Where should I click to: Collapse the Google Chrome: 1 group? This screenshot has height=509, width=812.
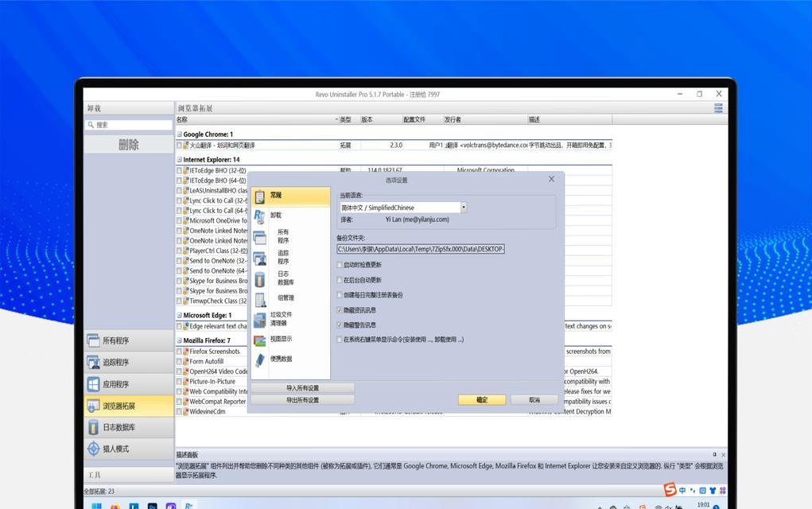[x=179, y=134]
